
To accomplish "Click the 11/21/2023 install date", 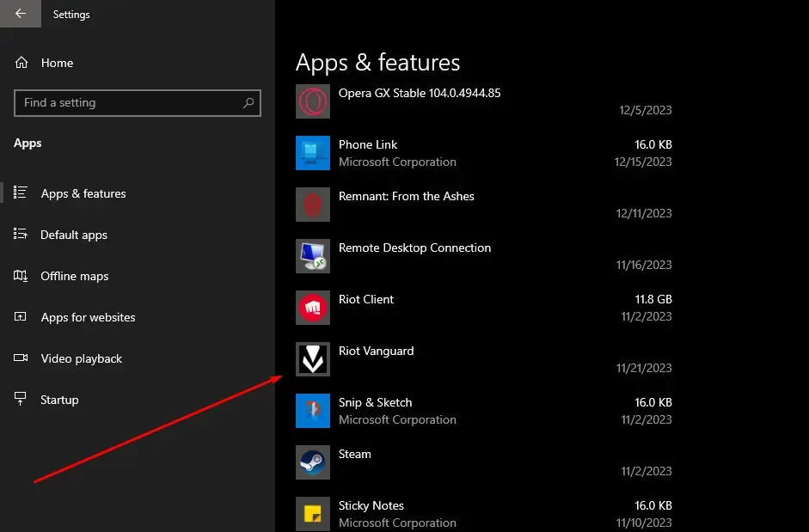I will [x=644, y=368].
